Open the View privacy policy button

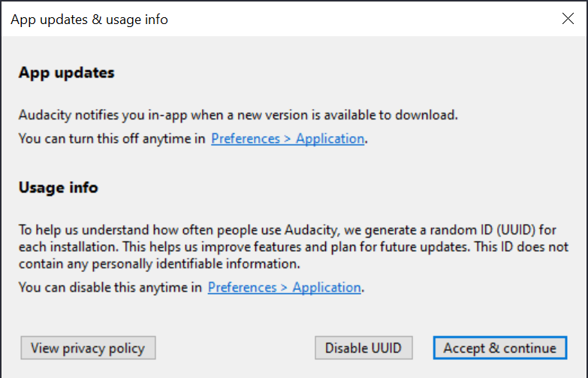pyautogui.click(x=88, y=348)
